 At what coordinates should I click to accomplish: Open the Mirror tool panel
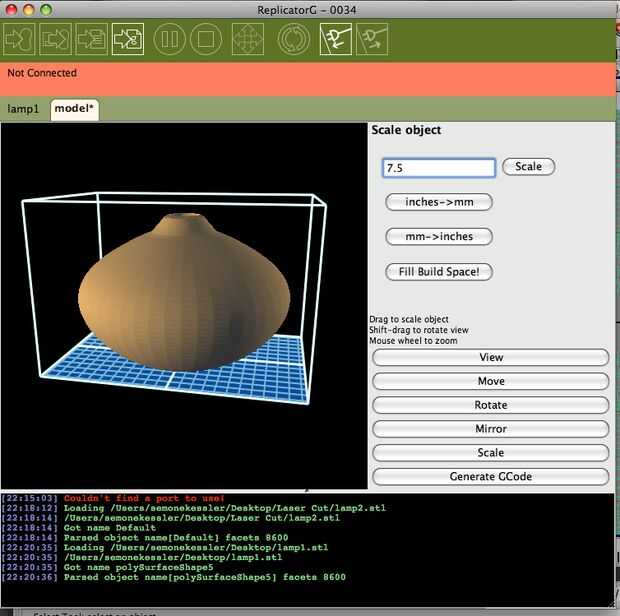pos(491,429)
